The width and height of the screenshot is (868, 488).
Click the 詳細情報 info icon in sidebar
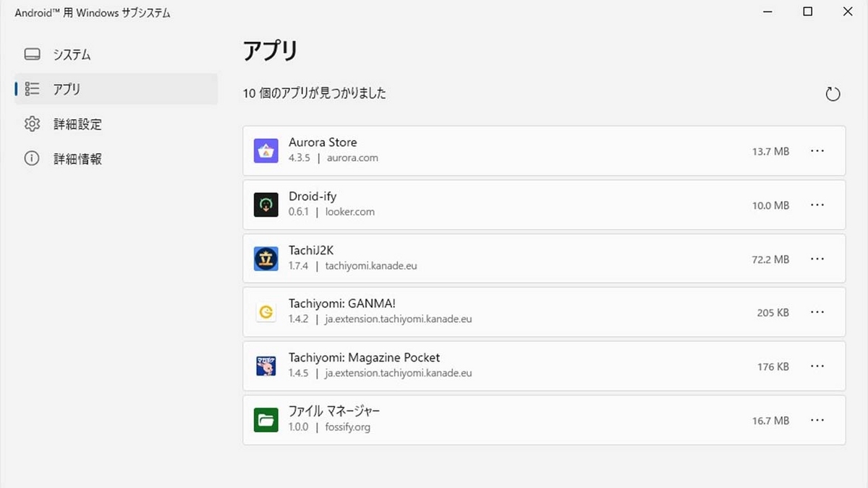(32, 158)
